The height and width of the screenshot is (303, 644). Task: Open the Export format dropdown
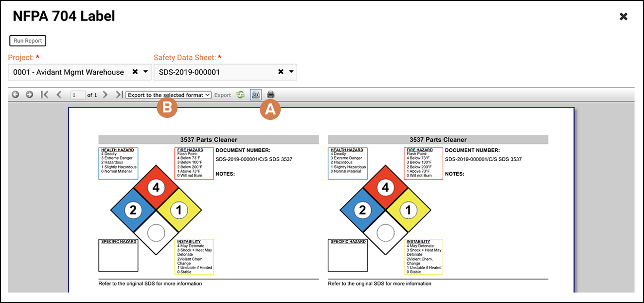pos(169,95)
